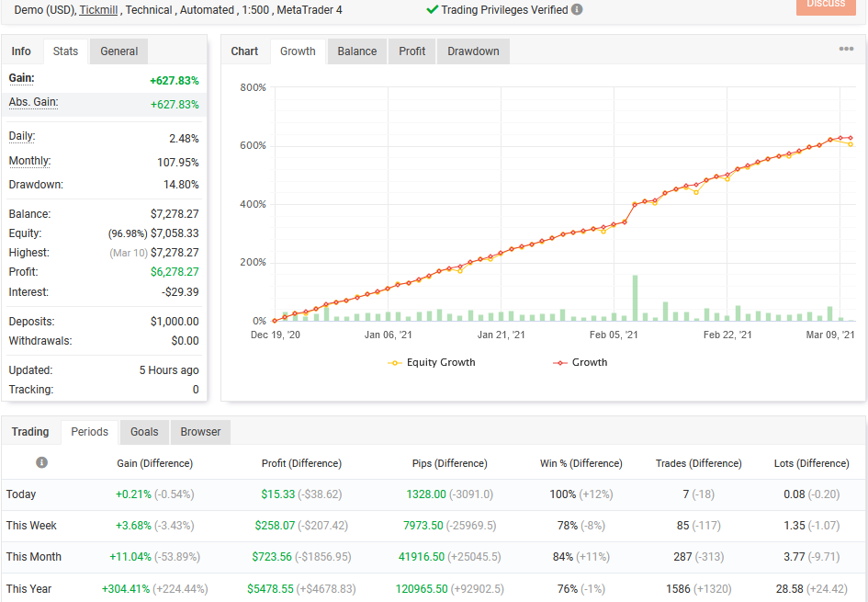Screen dimensions: 868x602
Task: Click This Month's pips 41916.50
Action: pos(422,557)
